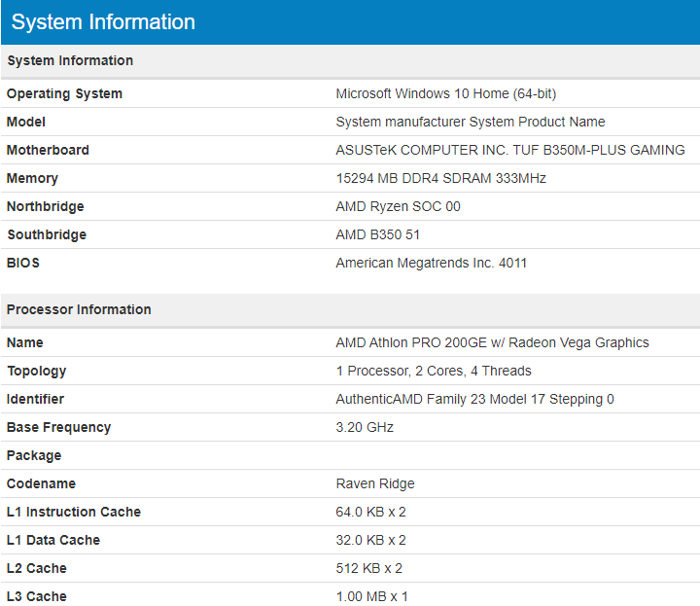Select '15294 MB DDR4 SDRAM 333MHz' value
Viewport: 700px width, 606px height.
441,178
